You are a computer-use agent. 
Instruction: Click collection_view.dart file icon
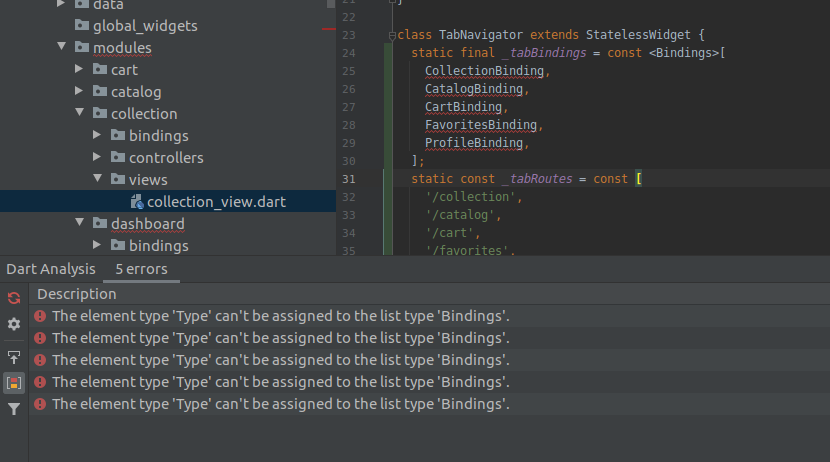click(137, 202)
